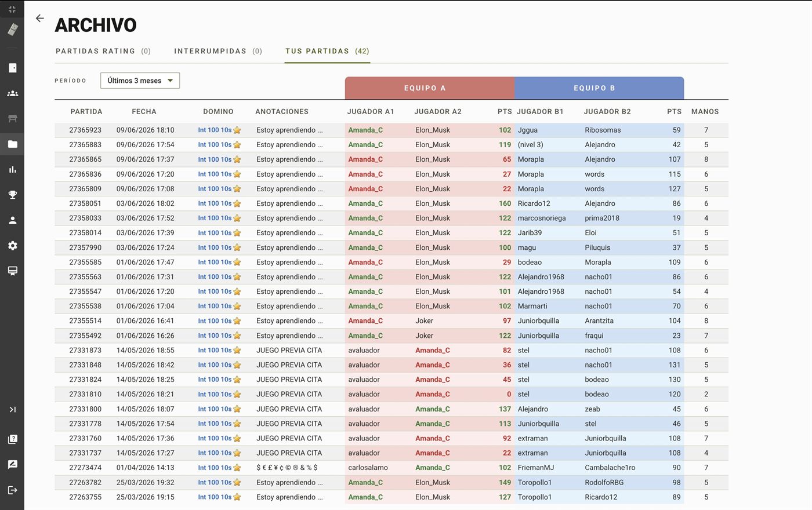The height and width of the screenshot is (510, 812).
Task: Click player name RodolfoRBG
Action: click(604, 482)
